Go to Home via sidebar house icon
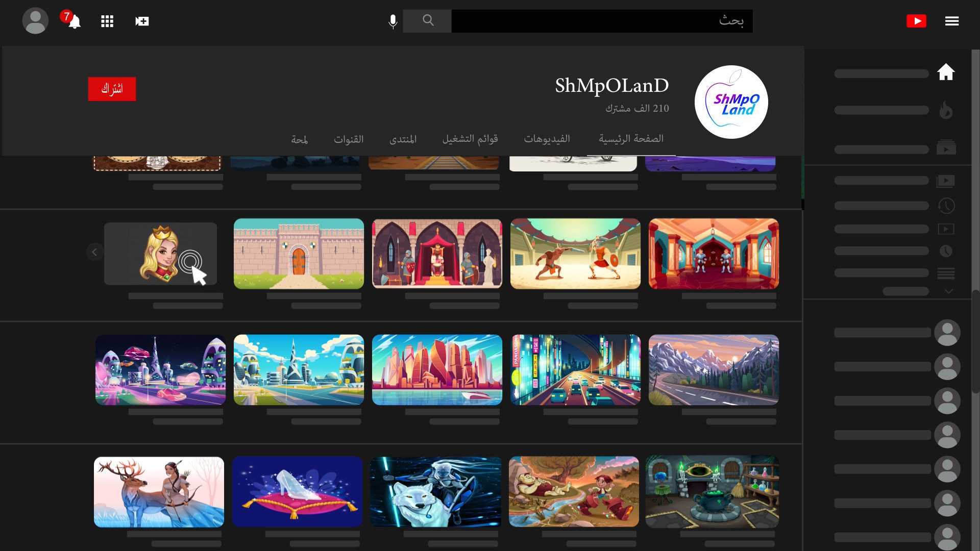This screenshot has width=980, height=551. 946,72
